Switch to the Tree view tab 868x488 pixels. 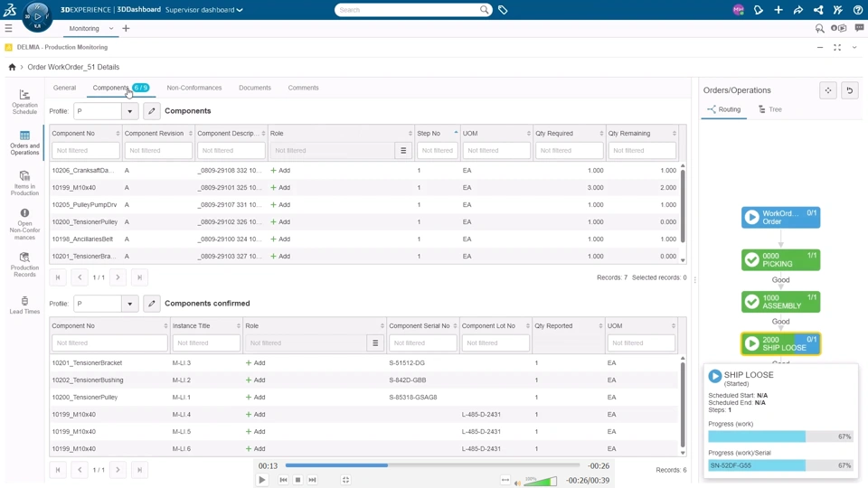[770, 109]
